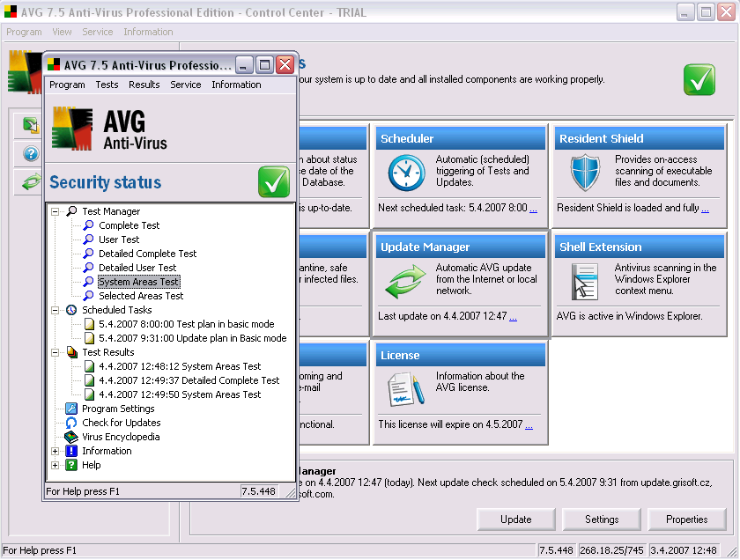Click Complete Test magnifier icon
The height and width of the screenshot is (560, 740).
point(88,225)
